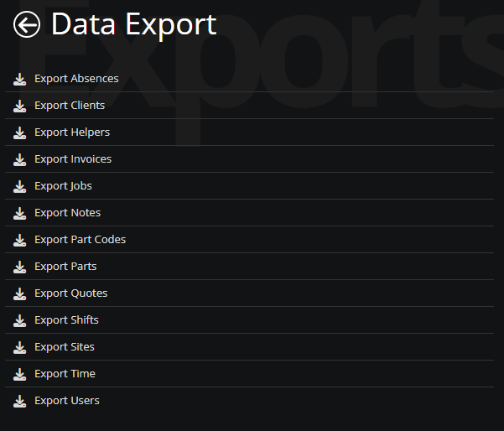Screen dimensions: 504x431
Task: Click download icon next to Export Clients
Action: pyautogui.click(x=19, y=106)
